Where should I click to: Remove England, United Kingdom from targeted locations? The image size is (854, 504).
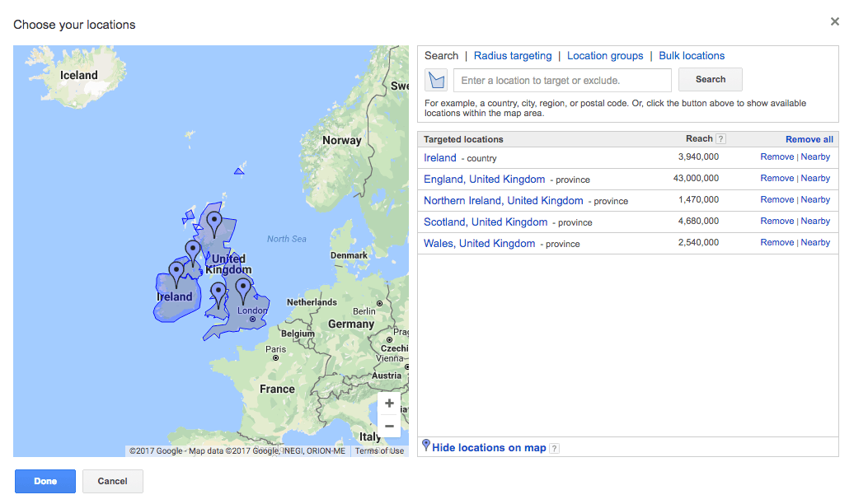click(777, 179)
